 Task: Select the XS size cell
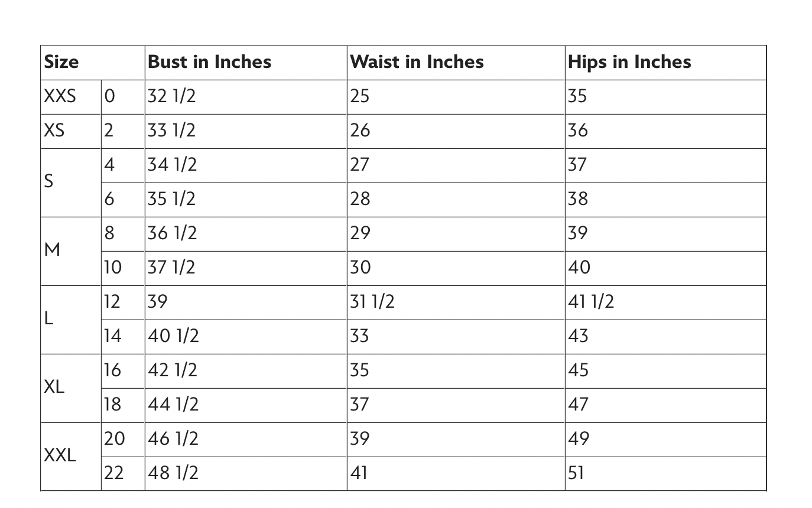click(71, 131)
